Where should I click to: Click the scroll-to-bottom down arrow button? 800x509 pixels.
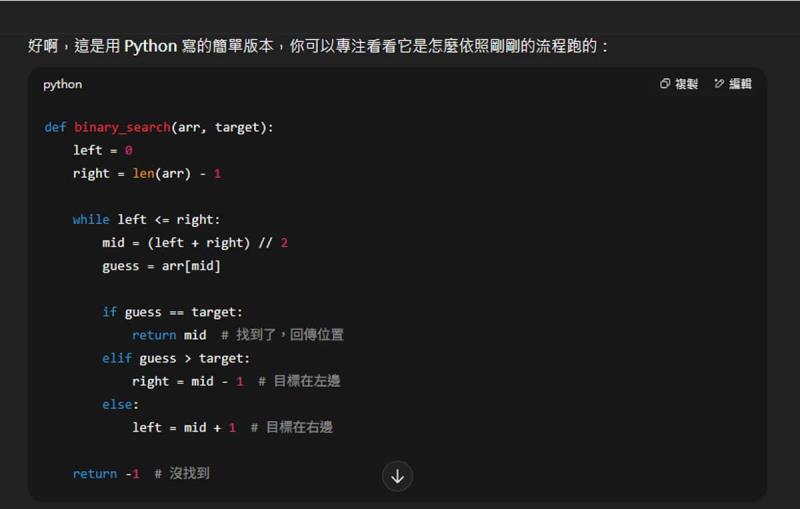coord(397,476)
